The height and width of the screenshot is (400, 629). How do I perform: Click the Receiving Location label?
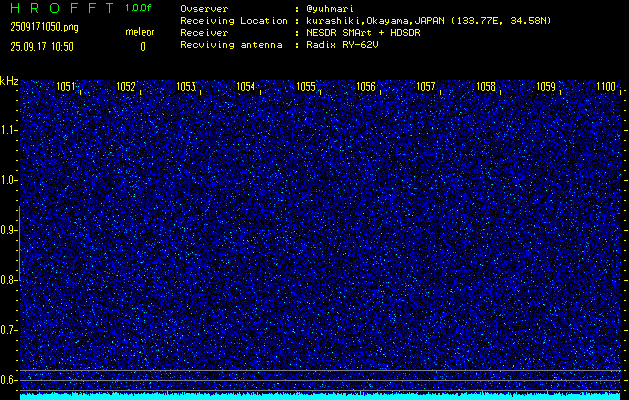tap(234, 21)
